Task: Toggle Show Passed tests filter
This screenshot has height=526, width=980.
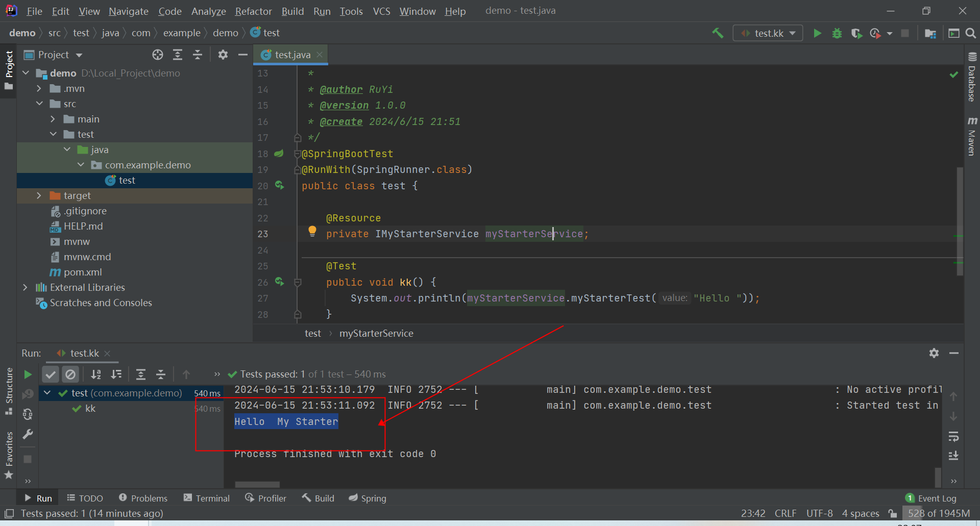Action: click(50, 374)
